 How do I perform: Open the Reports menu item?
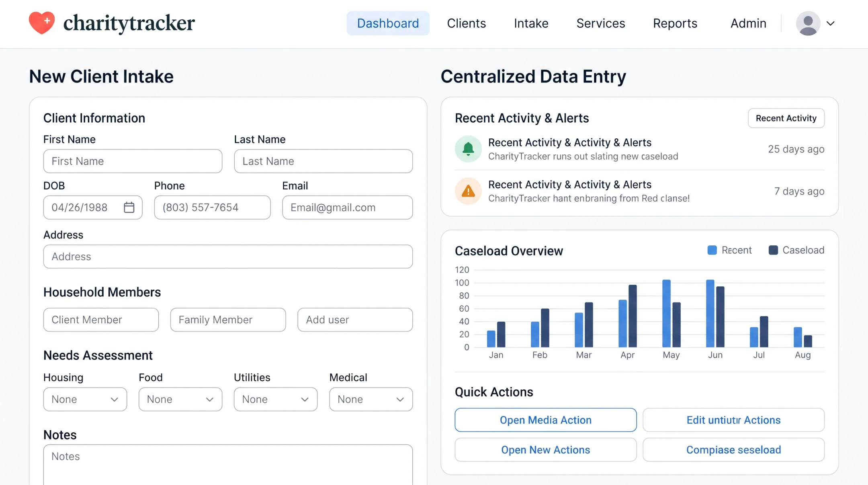(675, 23)
